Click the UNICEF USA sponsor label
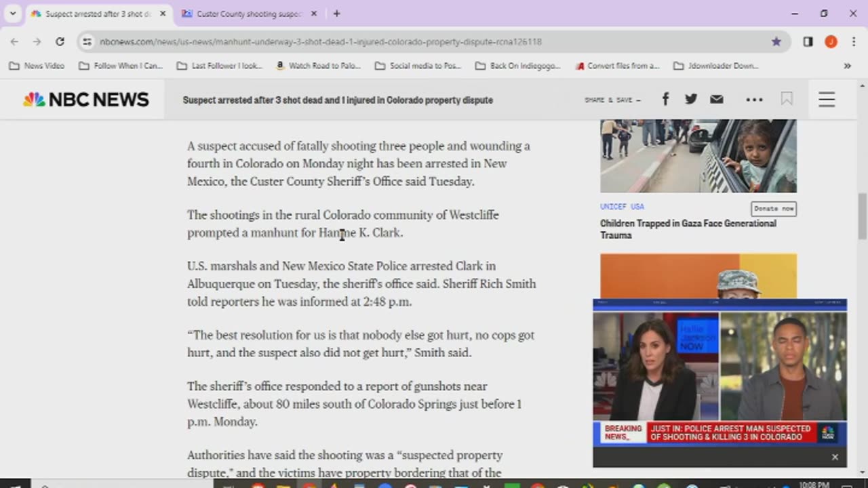The height and width of the screenshot is (488, 868). pyautogui.click(x=622, y=207)
